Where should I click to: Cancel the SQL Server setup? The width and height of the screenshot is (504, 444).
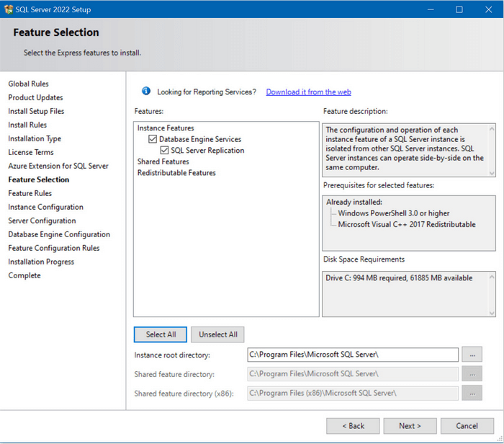click(467, 426)
